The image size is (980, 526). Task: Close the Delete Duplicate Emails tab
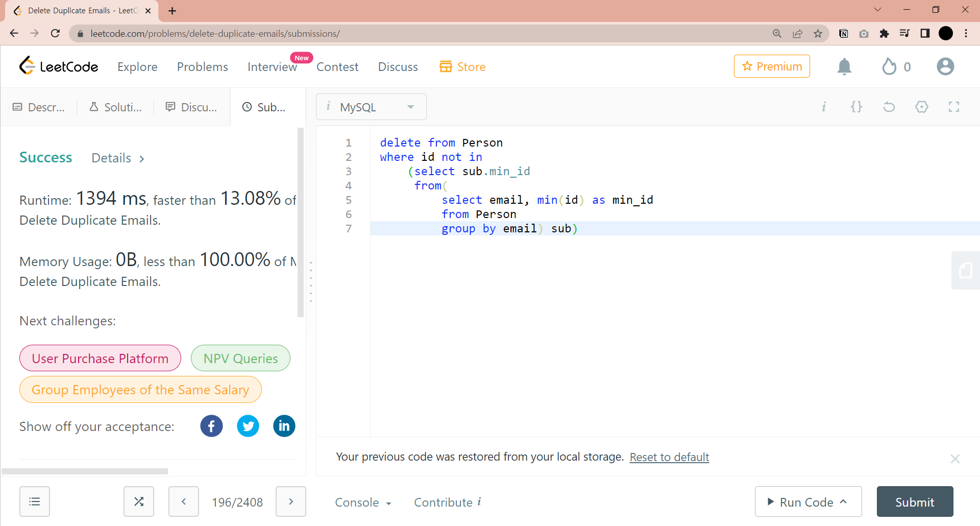(x=148, y=11)
